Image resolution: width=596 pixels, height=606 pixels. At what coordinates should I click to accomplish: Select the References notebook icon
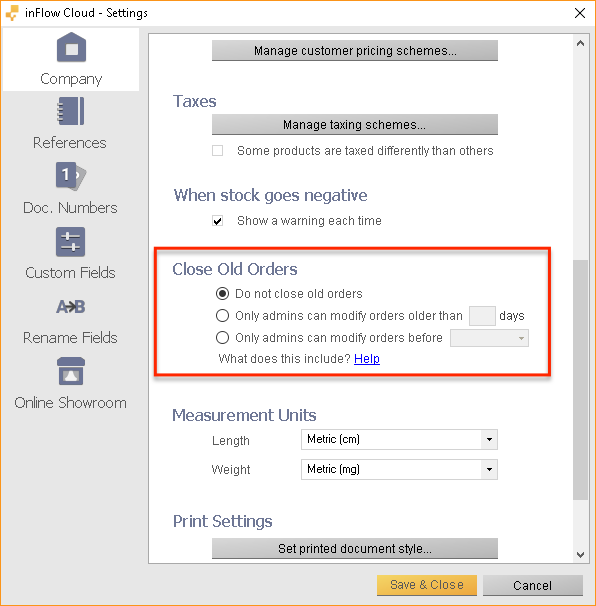pos(70,111)
